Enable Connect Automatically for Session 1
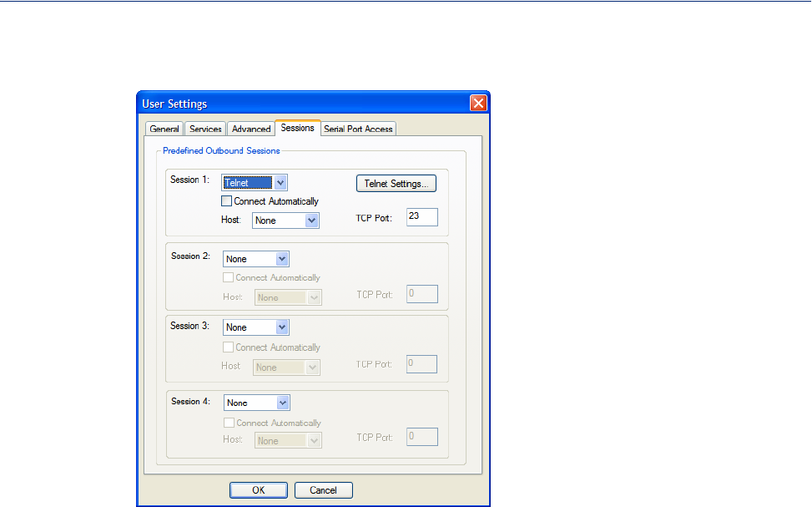 (226, 200)
